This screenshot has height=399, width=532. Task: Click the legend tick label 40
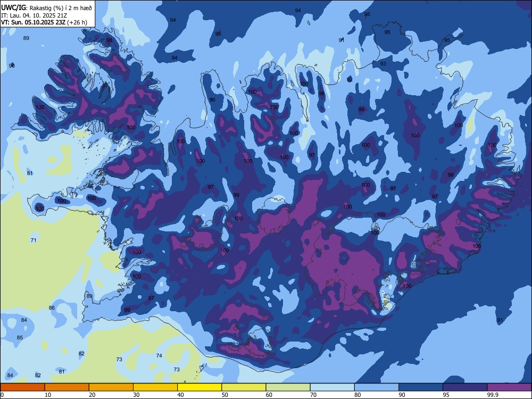180,395
